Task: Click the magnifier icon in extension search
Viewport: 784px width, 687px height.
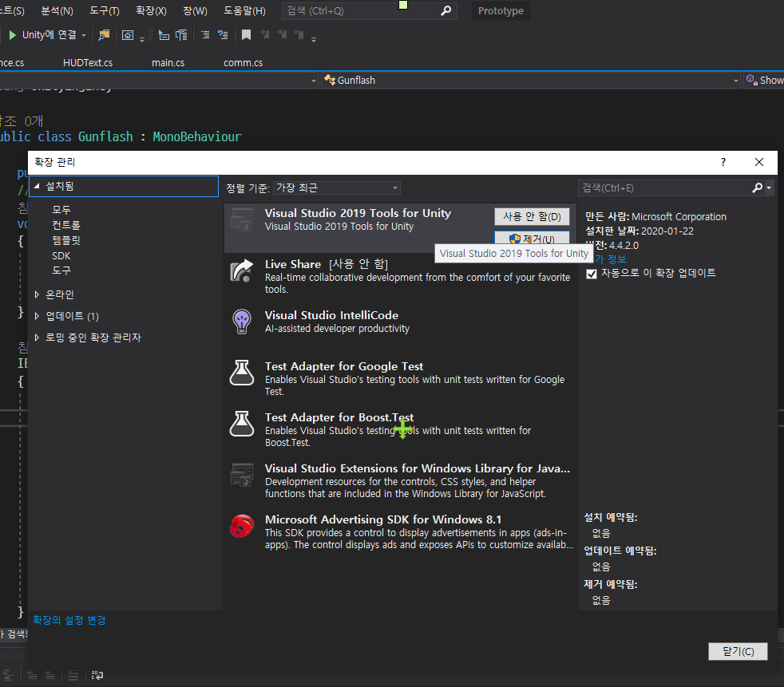Action: (x=757, y=188)
